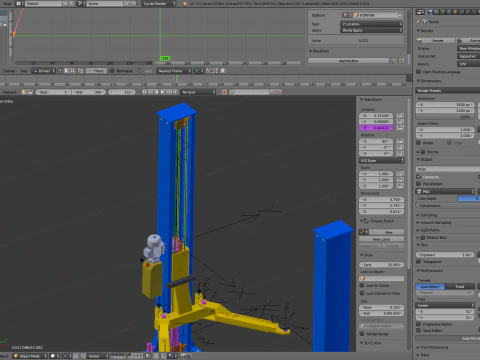Click the Z location value field
The height and width of the screenshot is (360, 480).
click(x=377, y=128)
